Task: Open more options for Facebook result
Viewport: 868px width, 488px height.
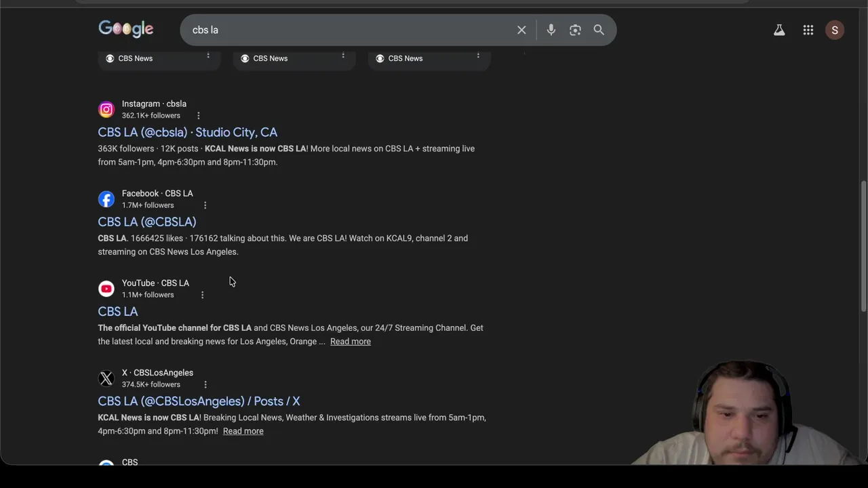Action: pyautogui.click(x=205, y=205)
